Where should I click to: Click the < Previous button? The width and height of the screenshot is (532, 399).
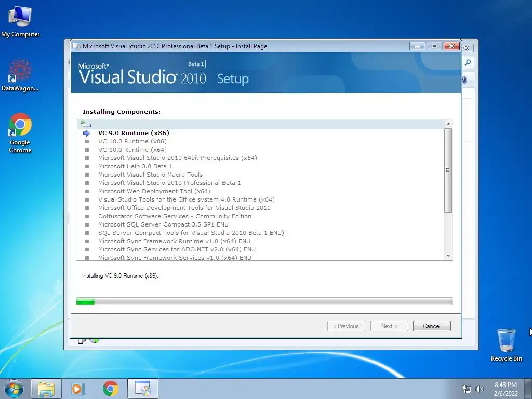pos(346,326)
